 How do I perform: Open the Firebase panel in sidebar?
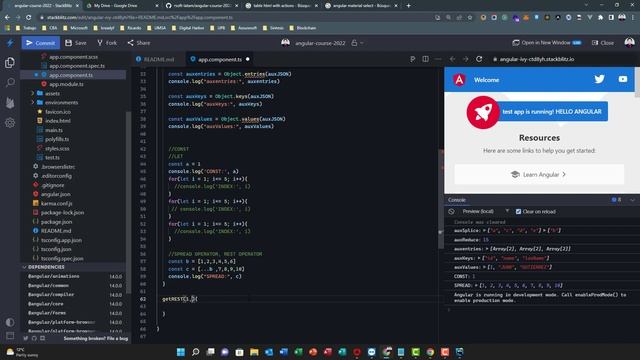[x=10, y=103]
